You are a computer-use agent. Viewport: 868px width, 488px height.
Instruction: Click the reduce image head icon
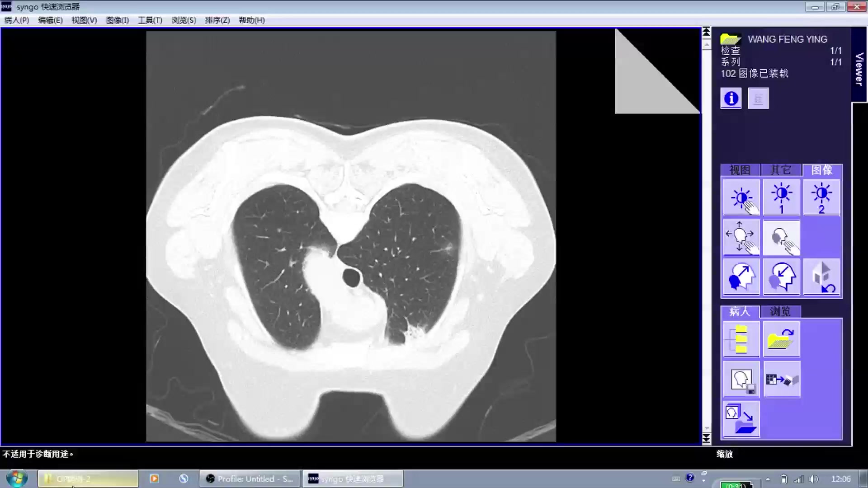click(782, 277)
